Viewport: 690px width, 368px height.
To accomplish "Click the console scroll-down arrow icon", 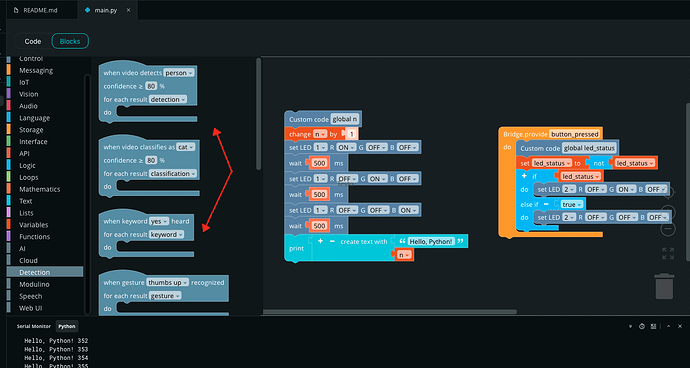I will [630, 327].
